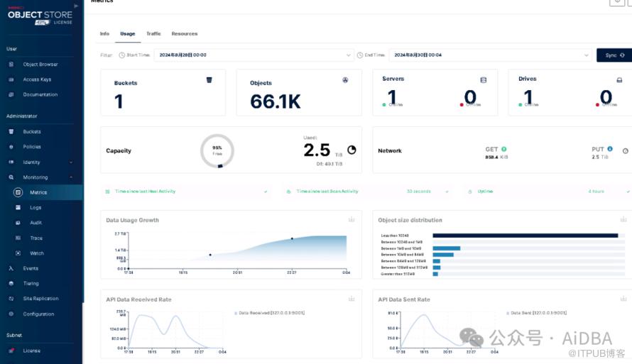Collapse the Monitoring sidebar section

click(71, 177)
